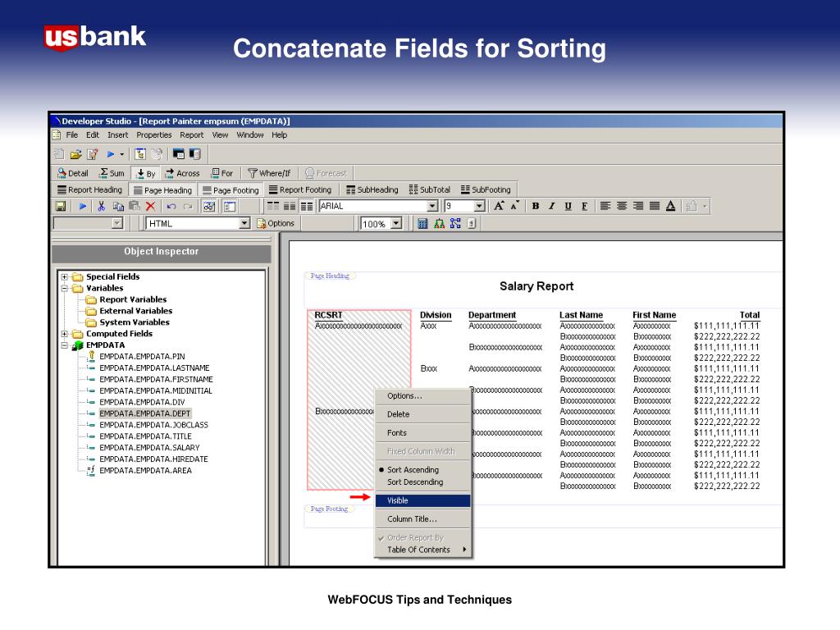Viewport: 840px width, 630px height.
Task: Click the Where/If filter button
Action: pos(269,174)
